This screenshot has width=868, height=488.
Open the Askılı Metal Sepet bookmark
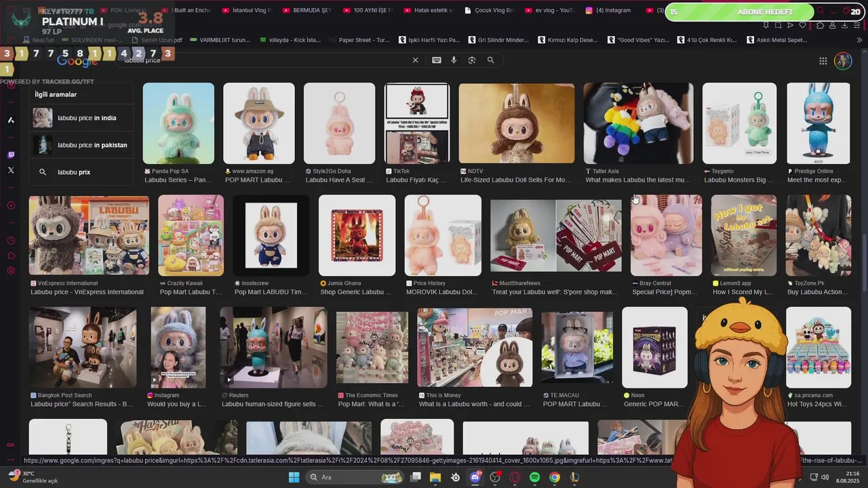[x=776, y=40]
